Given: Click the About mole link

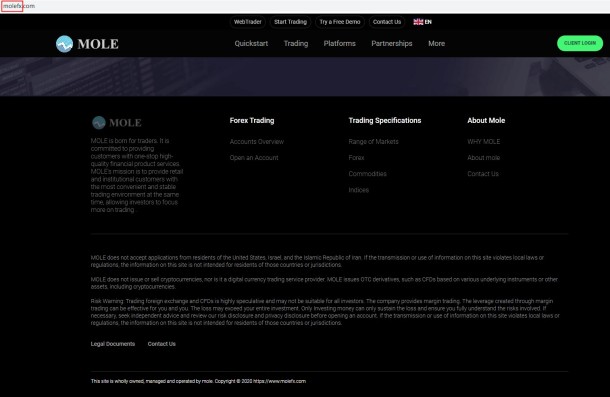Looking at the screenshot, I should (x=484, y=158).
